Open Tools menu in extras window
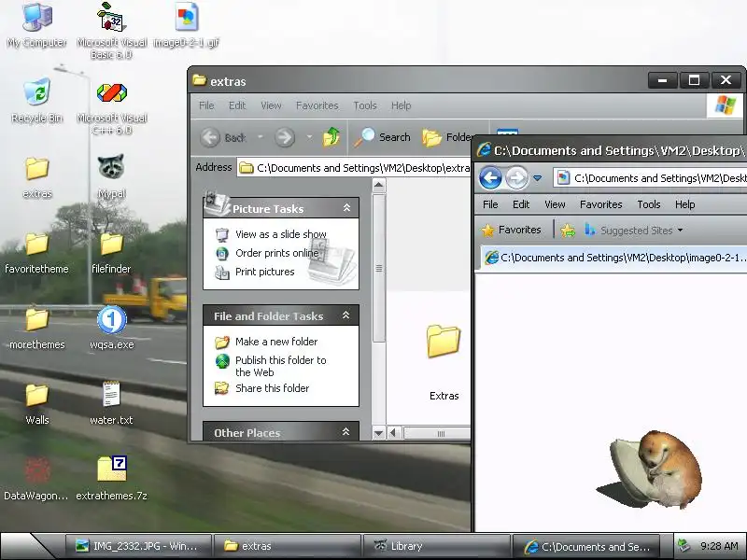This screenshot has width=747, height=560. coord(365,105)
